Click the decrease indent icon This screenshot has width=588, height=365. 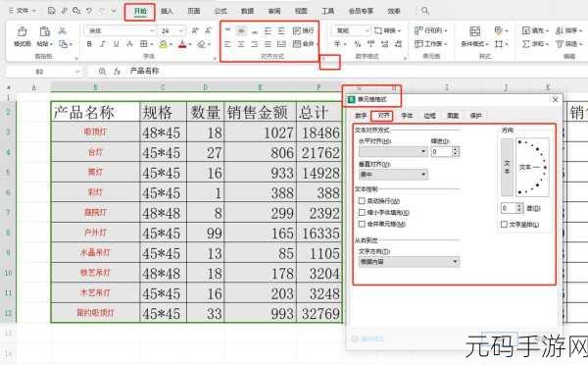[x=268, y=30]
